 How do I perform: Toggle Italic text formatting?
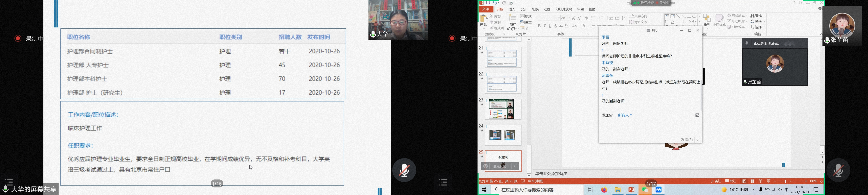[545, 26]
